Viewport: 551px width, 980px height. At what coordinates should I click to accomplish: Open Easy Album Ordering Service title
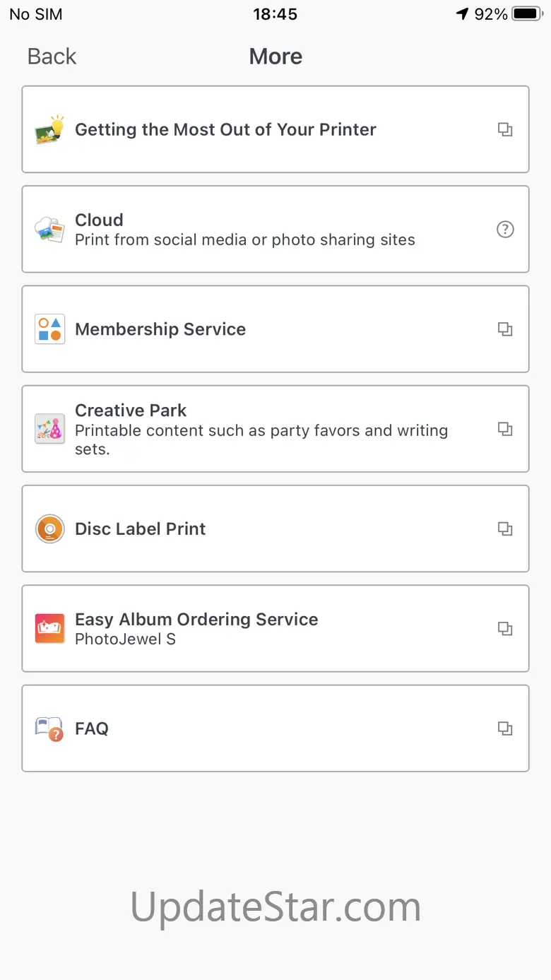coord(196,620)
